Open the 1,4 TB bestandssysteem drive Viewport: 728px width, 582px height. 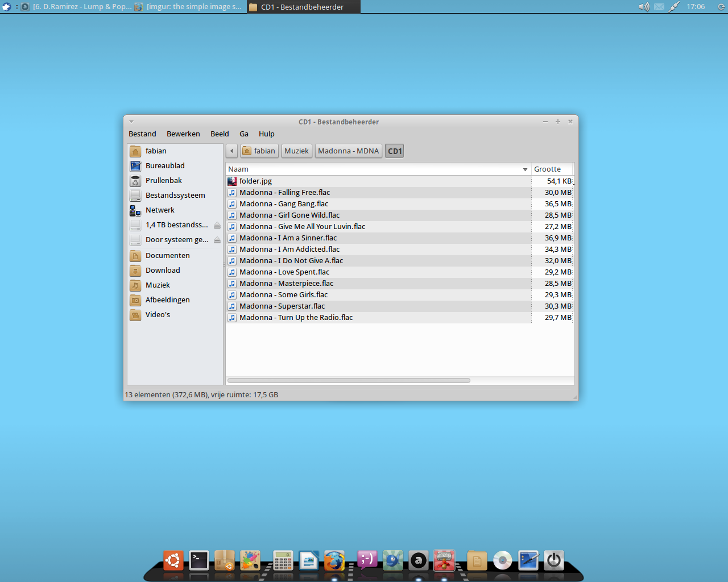point(170,225)
